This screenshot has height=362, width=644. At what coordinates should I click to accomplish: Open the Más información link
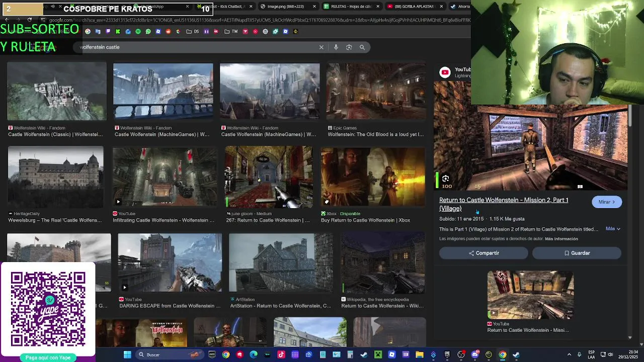(x=561, y=239)
